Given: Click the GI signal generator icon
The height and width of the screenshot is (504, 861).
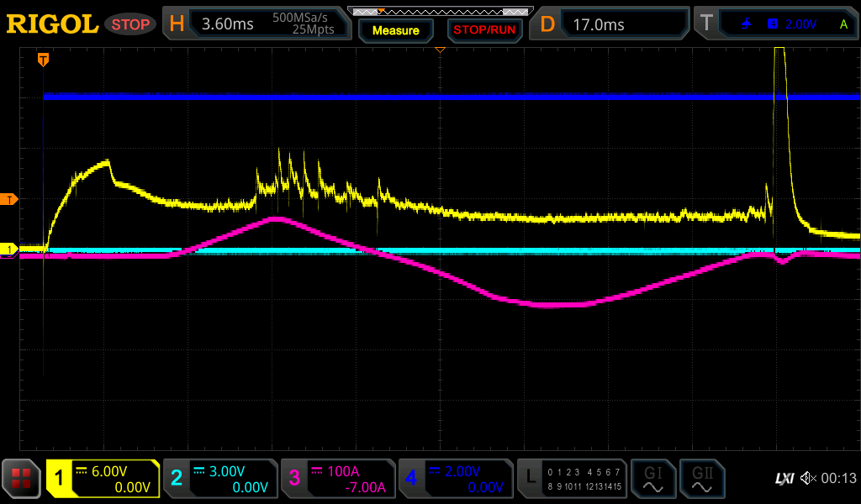Looking at the screenshot, I should tap(652, 479).
